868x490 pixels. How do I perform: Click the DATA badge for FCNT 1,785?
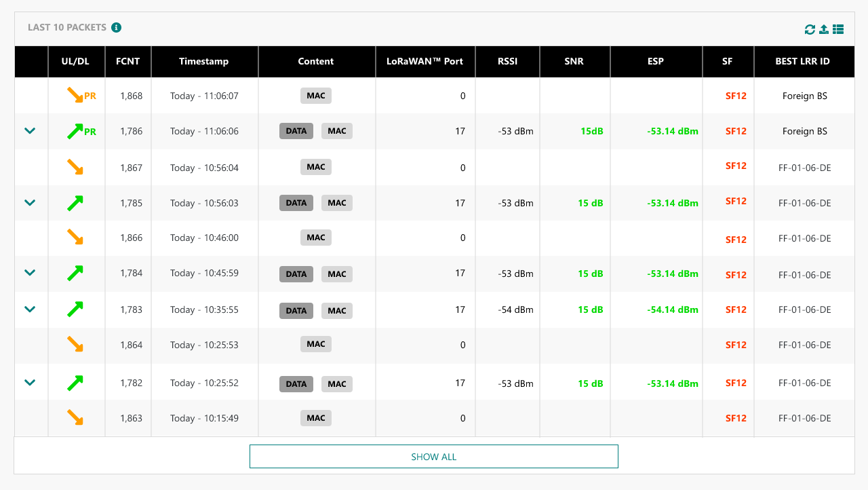[296, 203]
